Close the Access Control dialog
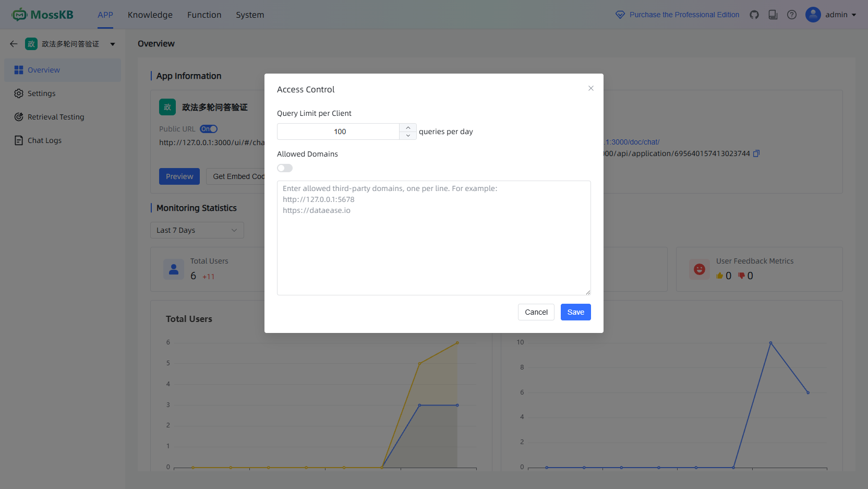868x489 pixels. click(591, 88)
